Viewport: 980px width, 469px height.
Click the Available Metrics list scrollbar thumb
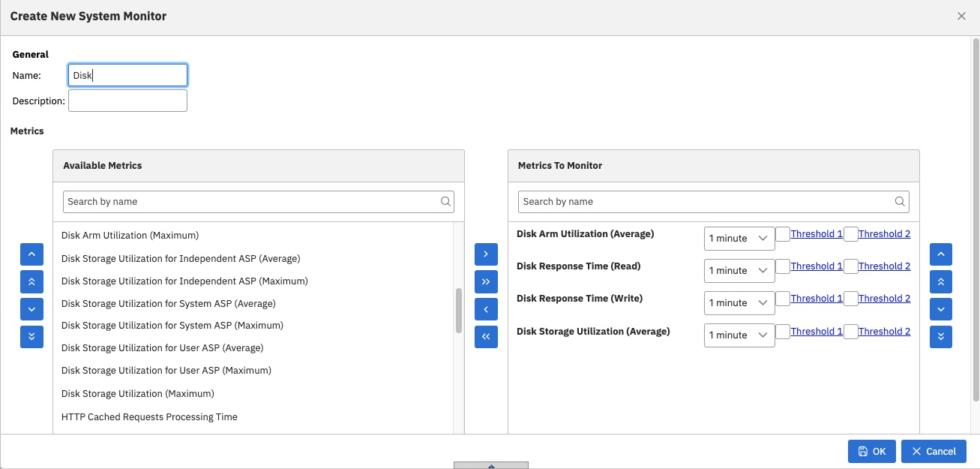(x=458, y=311)
